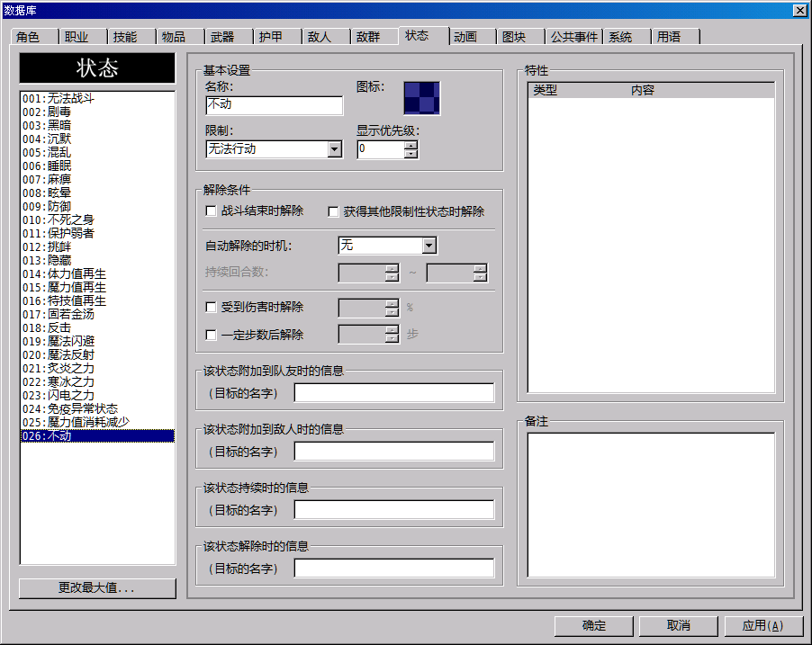Switch to the 用语 tab
Image resolution: width=812 pixels, height=645 pixels.
(x=675, y=37)
